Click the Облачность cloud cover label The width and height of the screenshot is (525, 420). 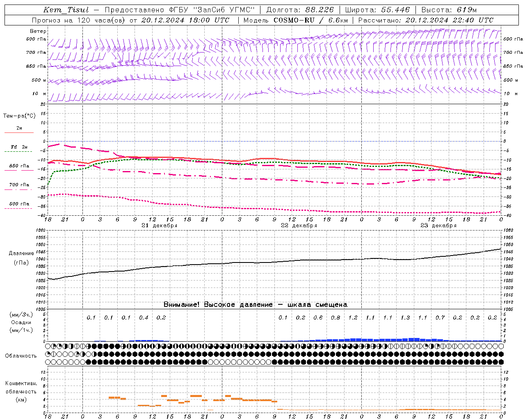21,356
